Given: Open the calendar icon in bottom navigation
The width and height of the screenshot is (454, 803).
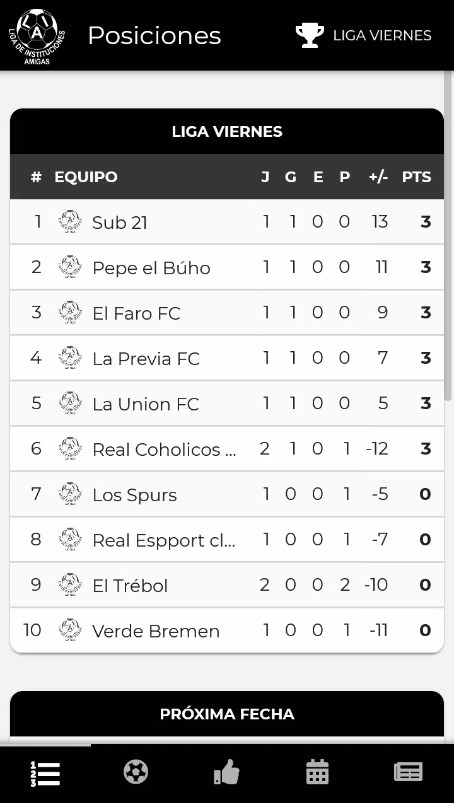Looking at the screenshot, I should click(317, 772).
